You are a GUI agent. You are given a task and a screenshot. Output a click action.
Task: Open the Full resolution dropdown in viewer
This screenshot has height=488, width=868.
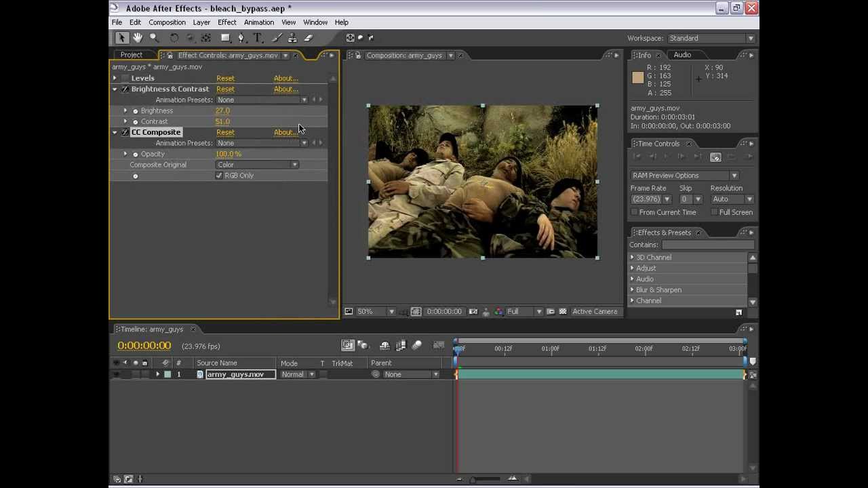coord(525,312)
